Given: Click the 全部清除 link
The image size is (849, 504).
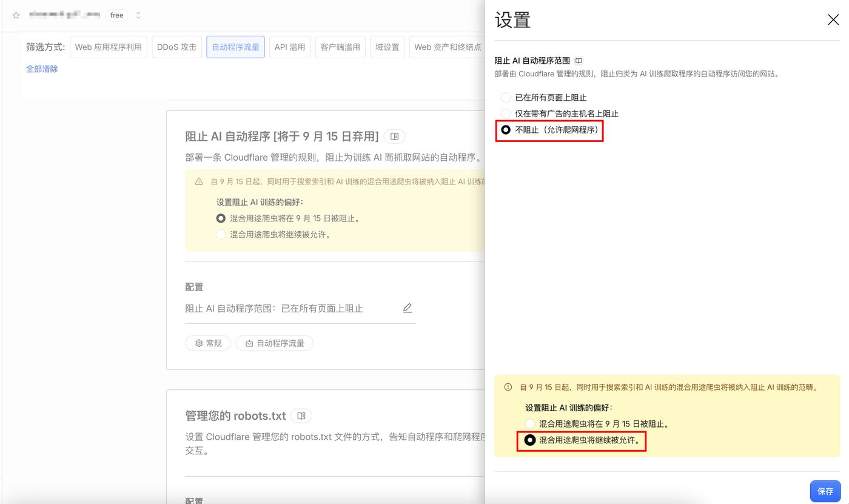Looking at the screenshot, I should coord(42,69).
